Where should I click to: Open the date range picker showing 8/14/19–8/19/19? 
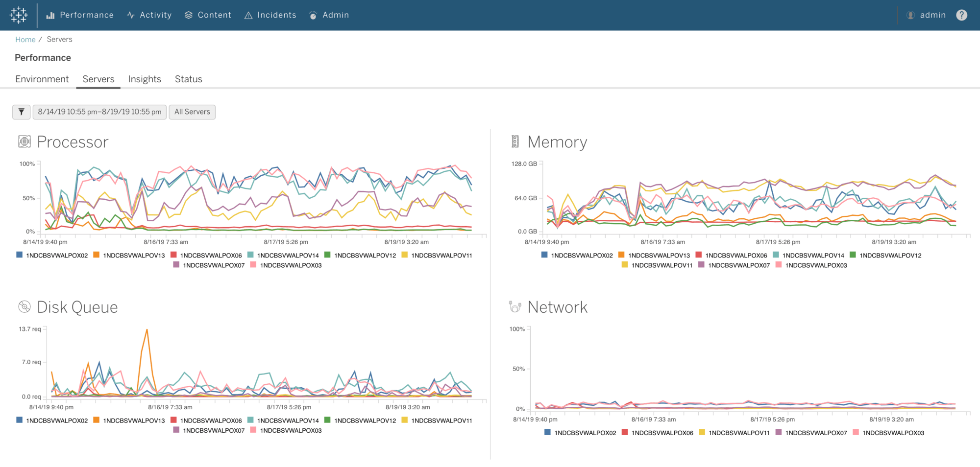click(x=99, y=112)
